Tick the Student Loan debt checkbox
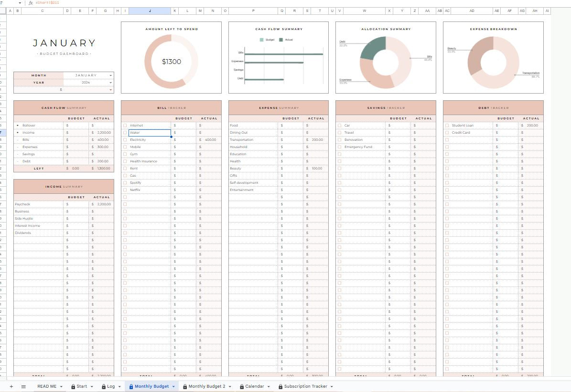Viewport: 571px width, 392px height. pos(447,125)
